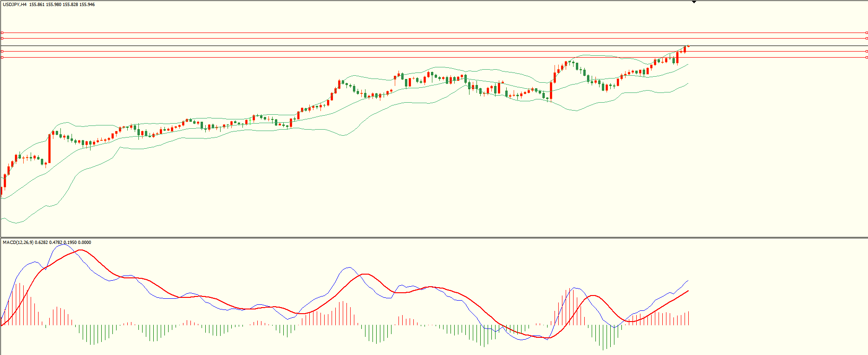Click left handle of third red line
868x355 pixels.
tap(2, 51)
